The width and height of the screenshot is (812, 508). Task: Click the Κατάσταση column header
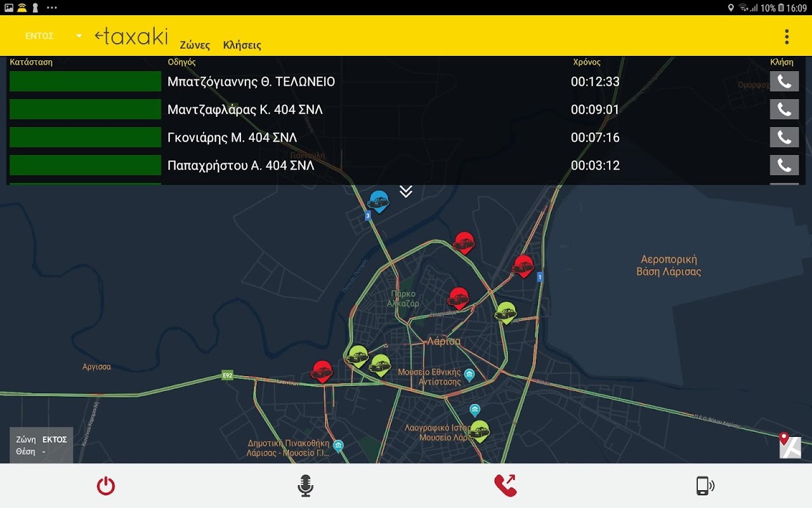click(31, 62)
